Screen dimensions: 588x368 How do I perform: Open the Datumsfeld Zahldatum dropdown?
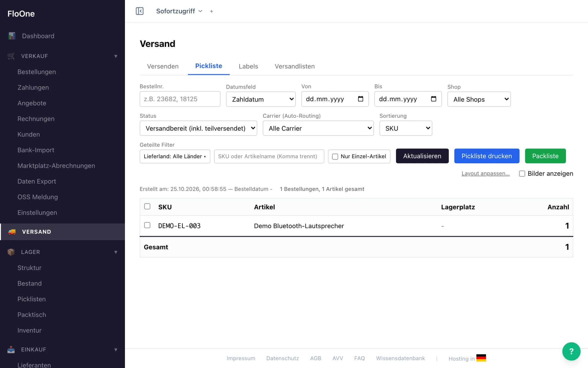pos(261,99)
